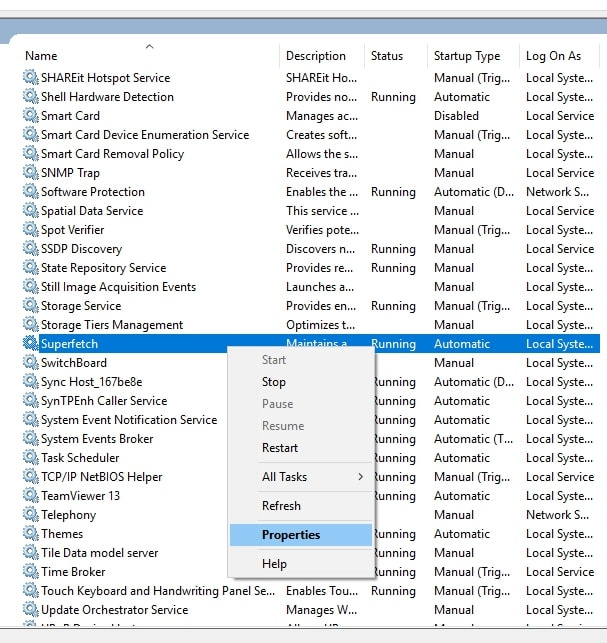Viewport: 607px width, 643px height.
Task: Select the Software Protection service name
Action: tap(93, 192)
